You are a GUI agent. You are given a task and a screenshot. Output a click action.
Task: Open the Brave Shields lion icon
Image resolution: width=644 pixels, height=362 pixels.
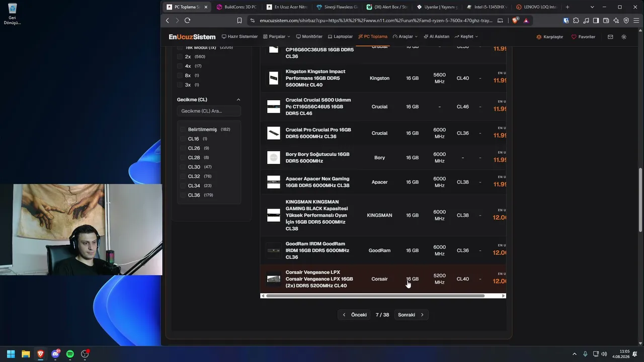[x=515, y=21]
